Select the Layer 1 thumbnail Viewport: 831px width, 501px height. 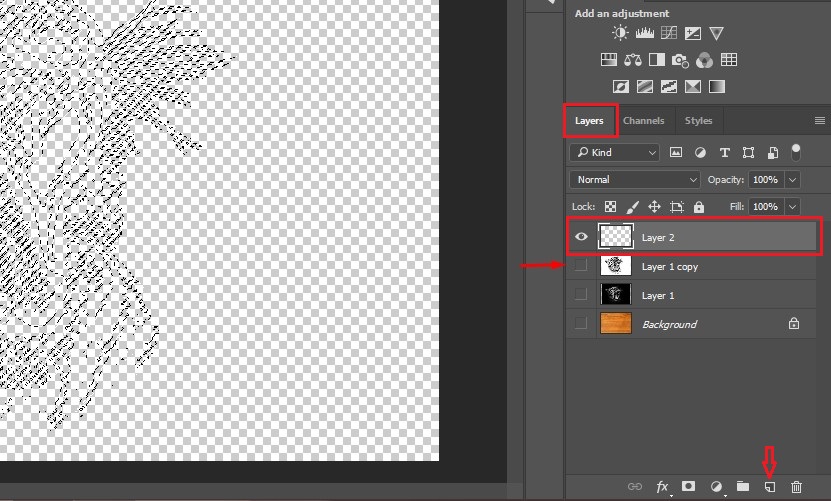pos(616,294)
